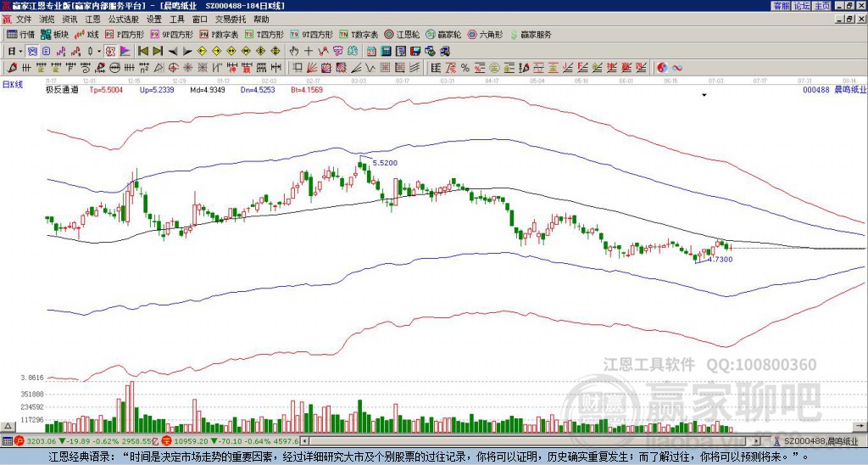Open the P四方形 tool
Viewport: 868px width, 465px height.
coord(125,34)
